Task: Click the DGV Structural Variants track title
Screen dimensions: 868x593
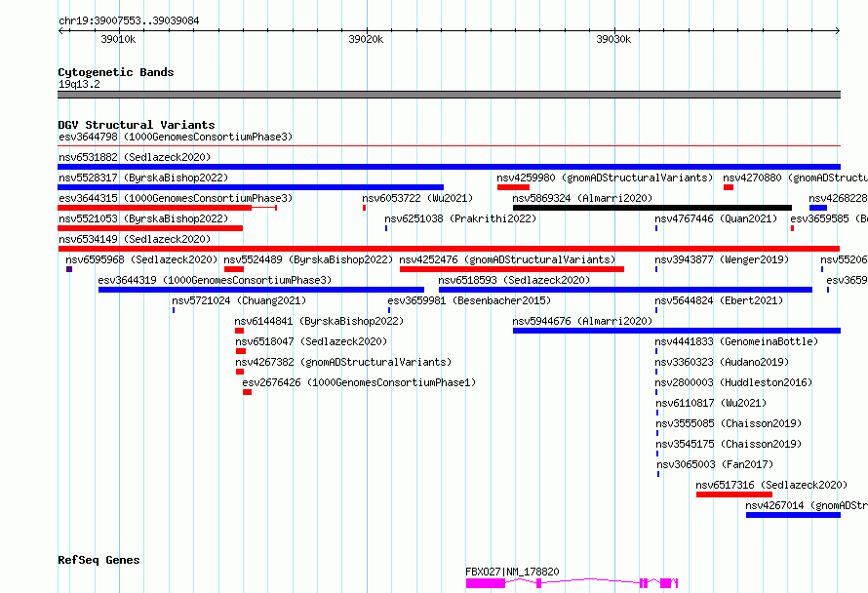Action: tap(137, 125)
